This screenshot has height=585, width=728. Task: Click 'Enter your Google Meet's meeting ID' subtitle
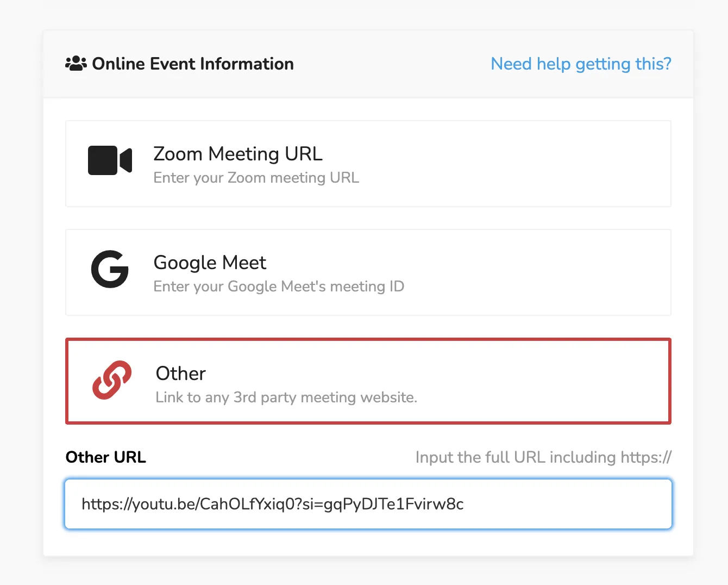tap(279, 287)
